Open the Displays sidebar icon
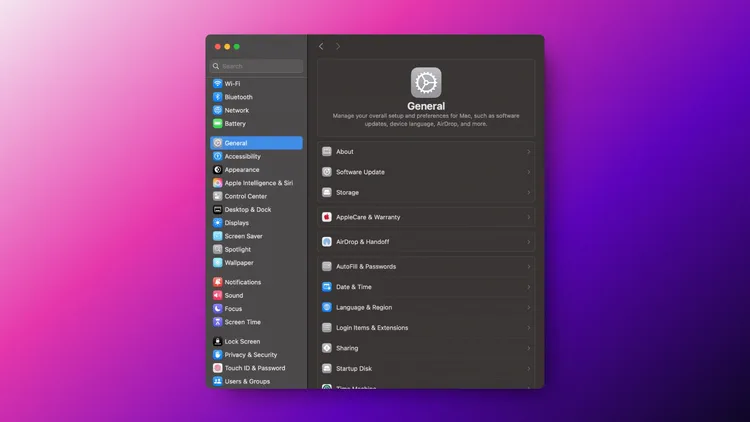 tap(218, 223)
